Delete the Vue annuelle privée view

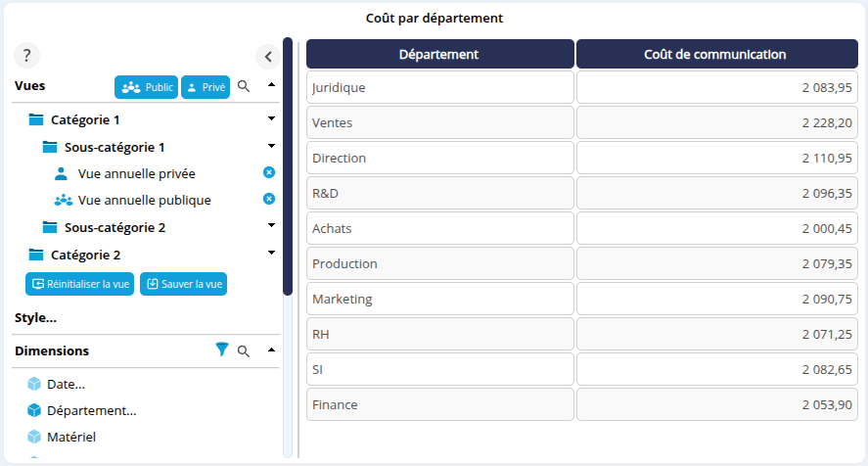[269, 172]
